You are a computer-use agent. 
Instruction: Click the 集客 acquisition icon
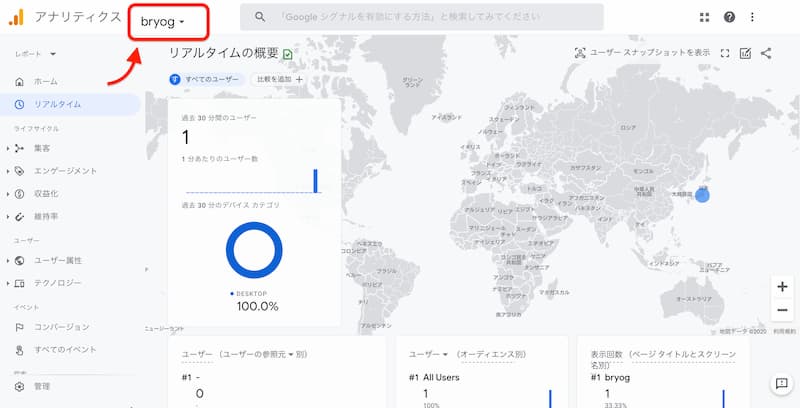tap(19, 148)
